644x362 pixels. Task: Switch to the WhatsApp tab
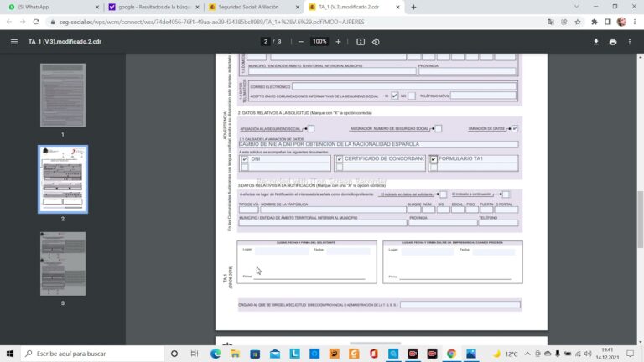point(49,7)
